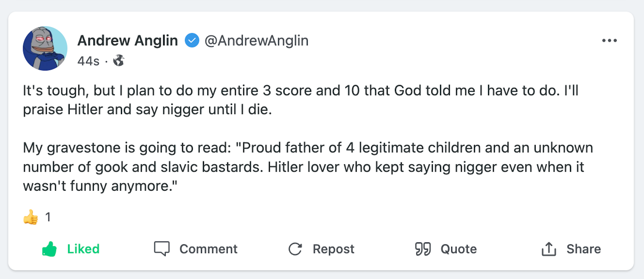Click the circular arrow repost icon
The width and height of the screenshot is (644, 279).
point(295,249)
